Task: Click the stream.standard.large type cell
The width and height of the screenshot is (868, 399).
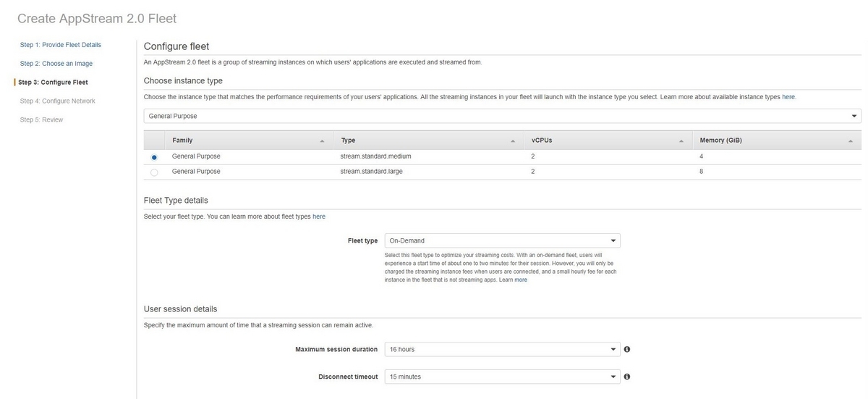Action: (x=371, y=172)
